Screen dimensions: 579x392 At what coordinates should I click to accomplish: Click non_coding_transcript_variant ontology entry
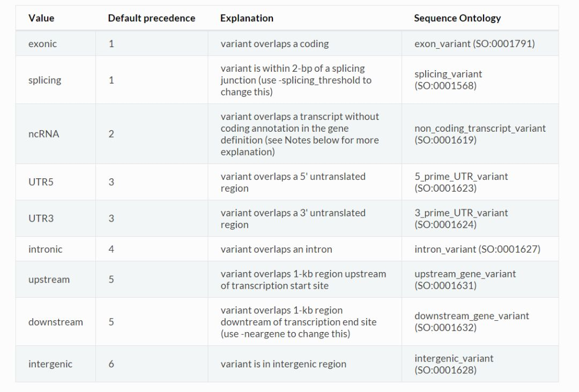pos(480,134)
